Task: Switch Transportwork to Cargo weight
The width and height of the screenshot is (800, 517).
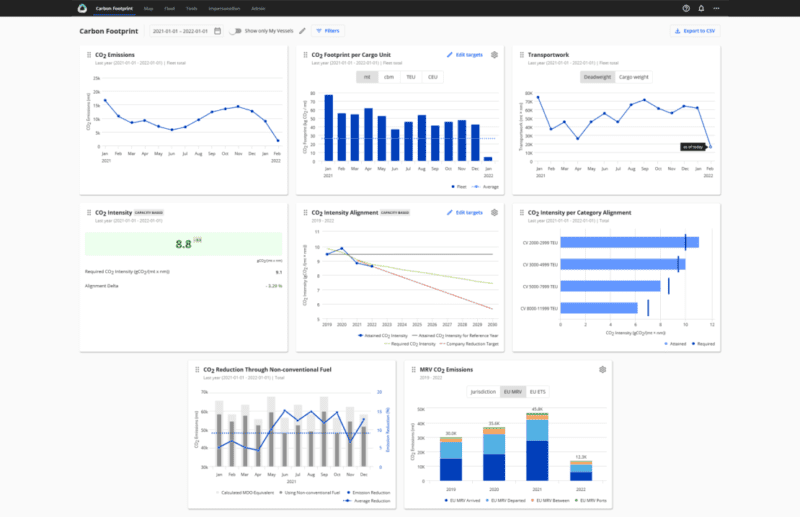Action: click(633, 76)
